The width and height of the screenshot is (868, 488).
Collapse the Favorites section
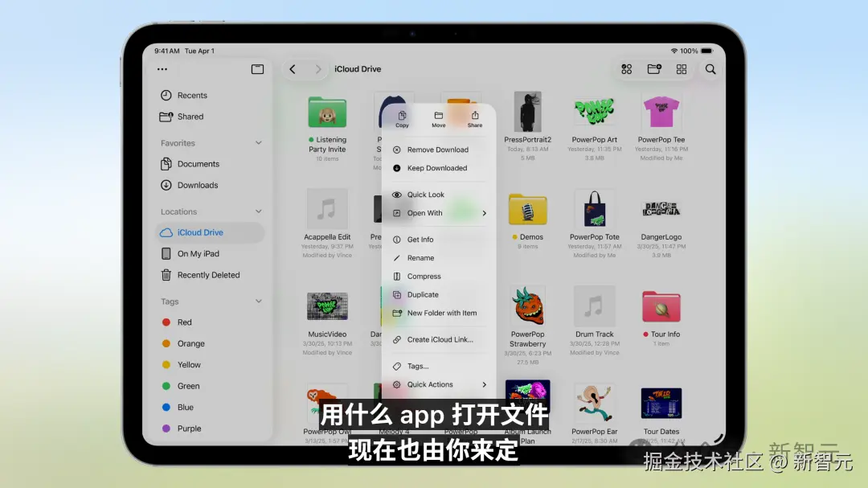point(259,143)
